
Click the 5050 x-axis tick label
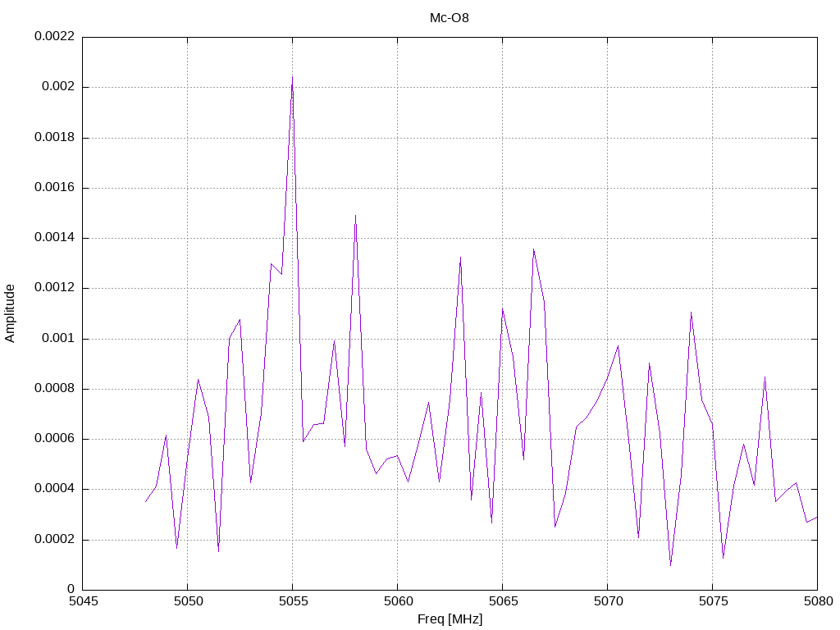(x=188, y=601)
